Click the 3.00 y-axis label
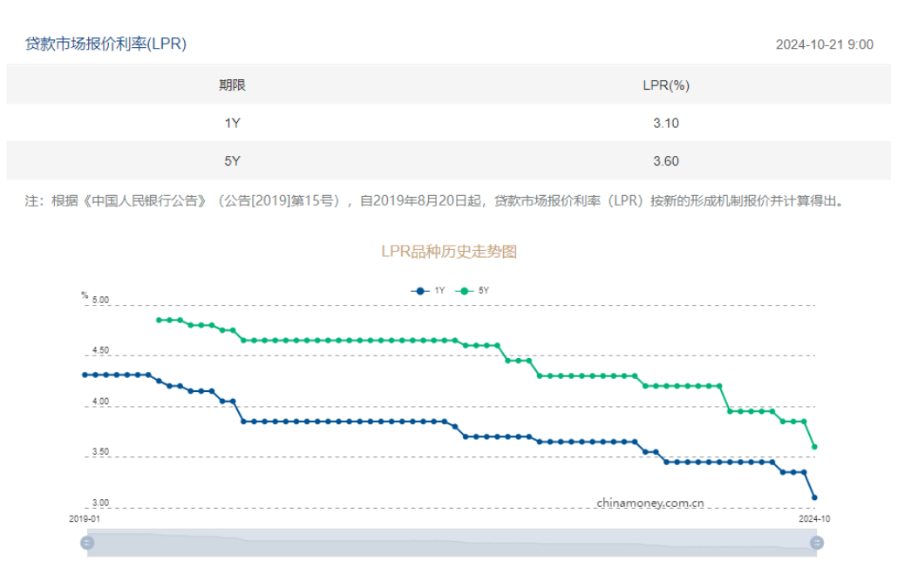Image resolution: width=898 pixels, height=588 pixels. click(101, 503)
